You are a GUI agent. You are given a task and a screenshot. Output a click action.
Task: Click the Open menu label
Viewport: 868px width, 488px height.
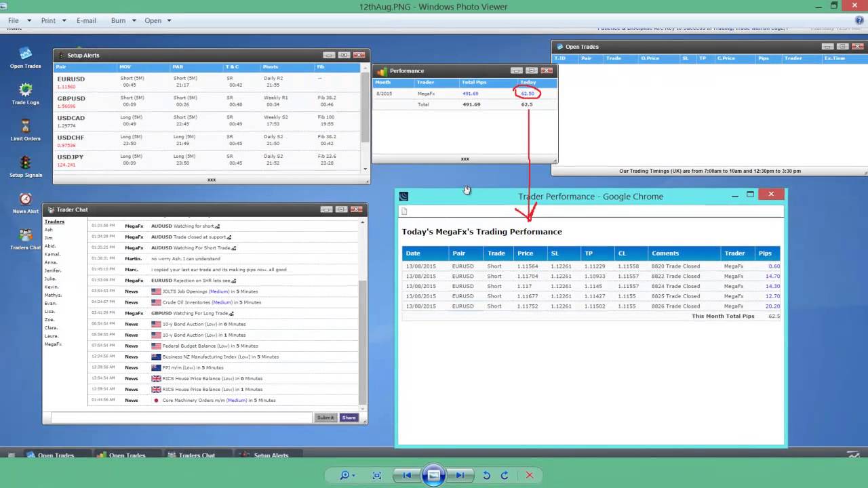pos(153,20)
